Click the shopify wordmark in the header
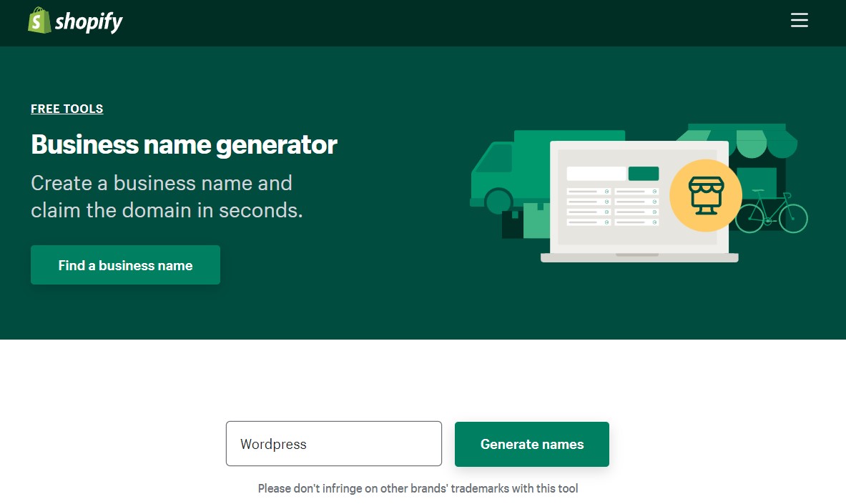Viewport: 846px width, 504px height. [x=89, y=20]
